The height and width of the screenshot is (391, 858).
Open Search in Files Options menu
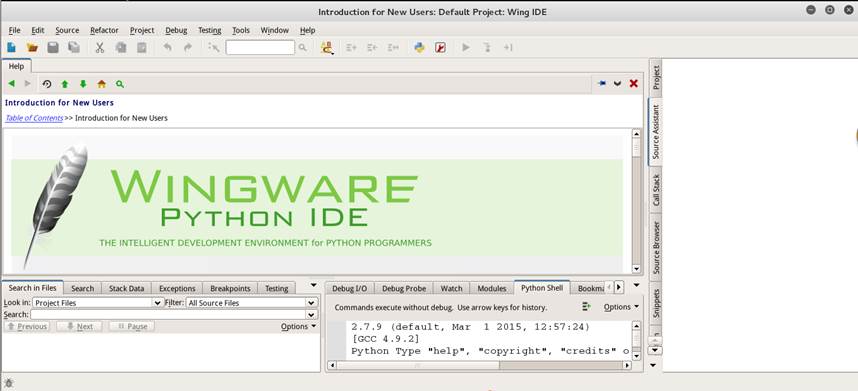(x=298, y=326)
